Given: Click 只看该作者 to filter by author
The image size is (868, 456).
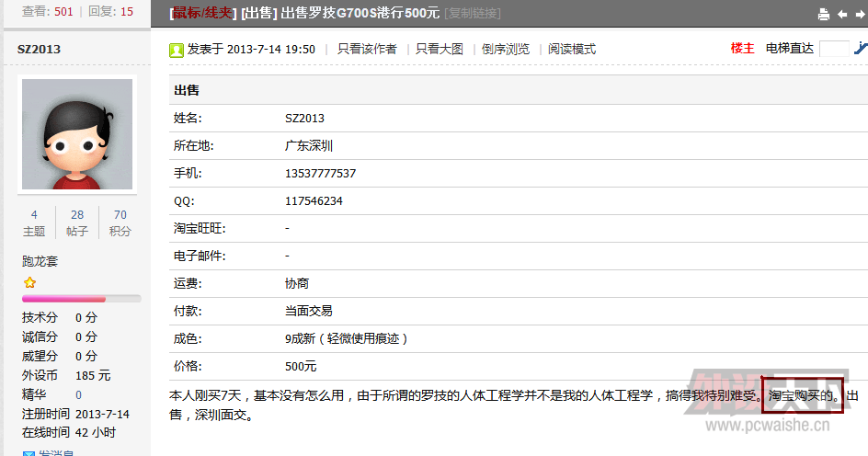Looking at the screenshot, I should pyautogui.click(x=367, y=50).
